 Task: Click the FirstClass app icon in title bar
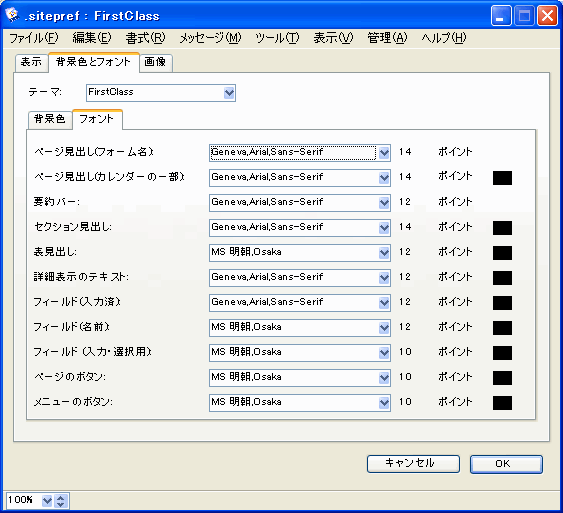click(x=11, y=14)
